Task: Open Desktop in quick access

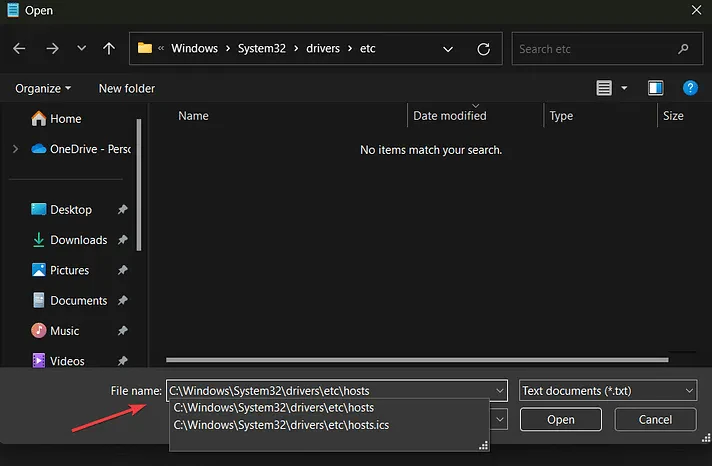Action: tap(61, 209)
